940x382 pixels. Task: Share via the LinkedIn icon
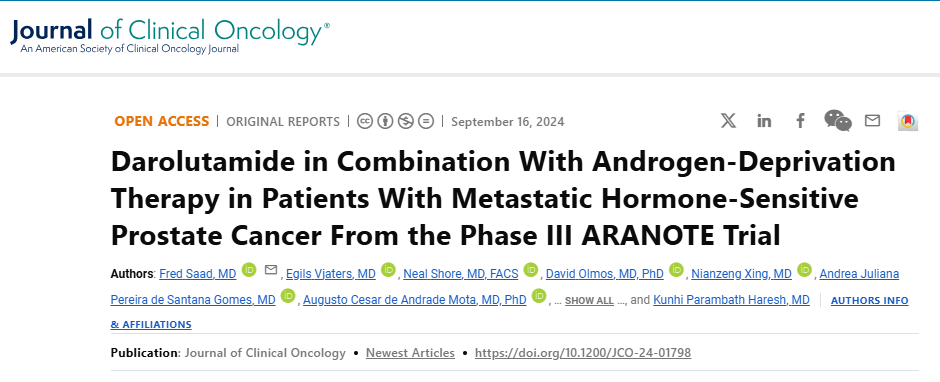point(764,121)
